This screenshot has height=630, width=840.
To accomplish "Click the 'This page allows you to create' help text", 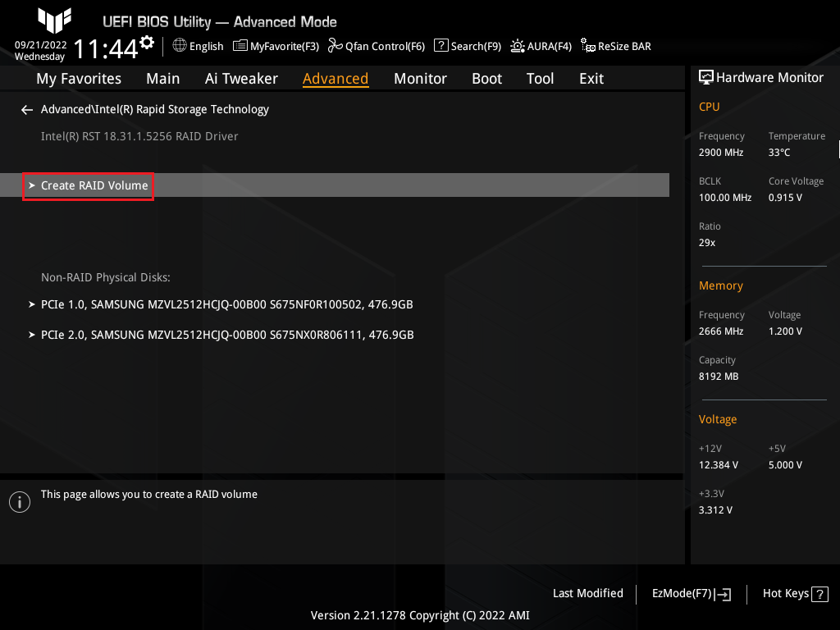I will tap(149, 495).
